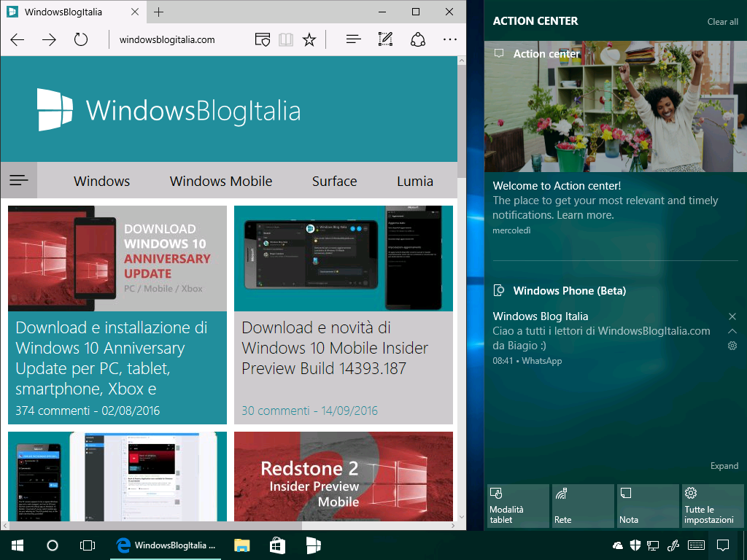This screenshot has width=747, height=560.
Task: Open WindowsBlogItalia app on taskbar
Action: [x=313, y=545]
